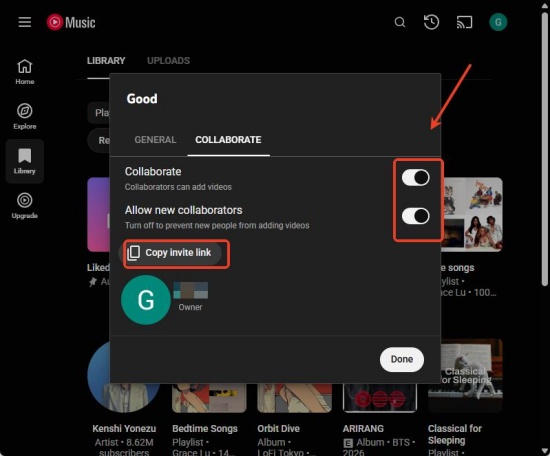Click the Kenshi Yonezu artist name
550x456 pixels.
(x=124, y=429)
